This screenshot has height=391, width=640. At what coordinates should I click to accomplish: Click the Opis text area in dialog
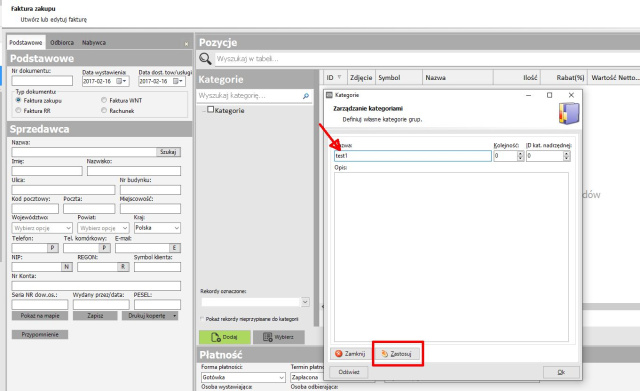click(x=451, y=257)
